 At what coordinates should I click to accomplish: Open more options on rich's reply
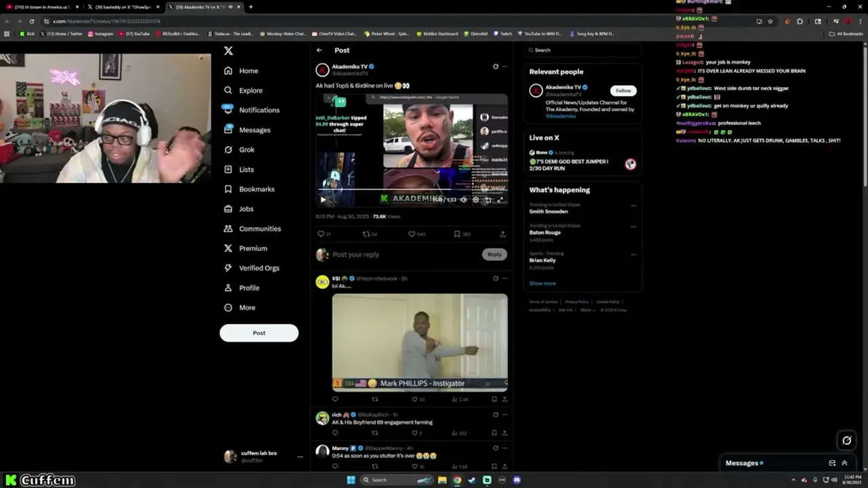pyautogui.click(x=505, y=414)
